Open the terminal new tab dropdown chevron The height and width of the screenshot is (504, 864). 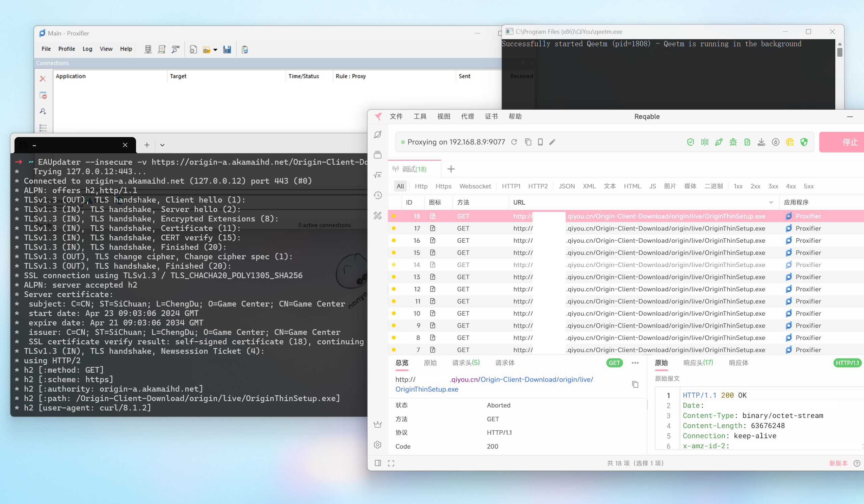coord(162,145)
